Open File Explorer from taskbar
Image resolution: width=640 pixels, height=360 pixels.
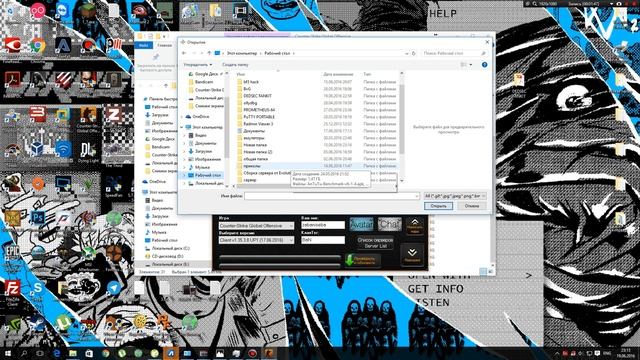point(73,353)
